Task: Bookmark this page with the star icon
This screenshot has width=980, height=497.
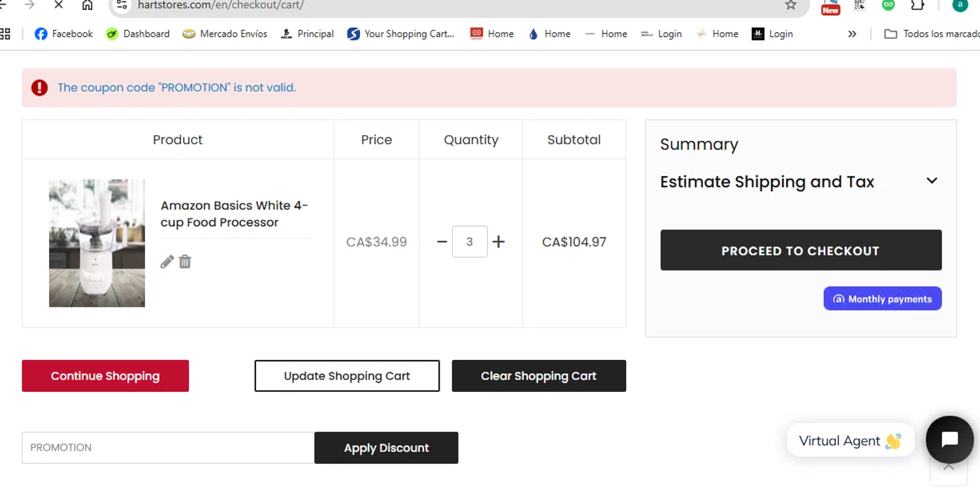Action: pos(791,5)
